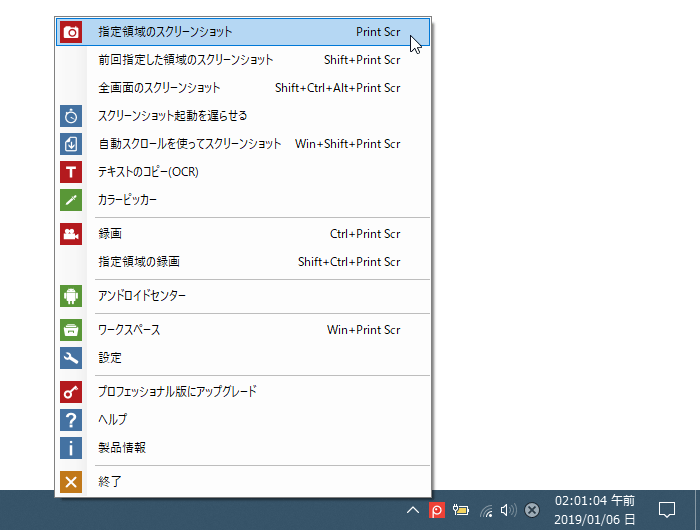Viewport: 700px width, 530px height.
Task: Open 設定 from the menu
Action: click(x=243, y=358)
